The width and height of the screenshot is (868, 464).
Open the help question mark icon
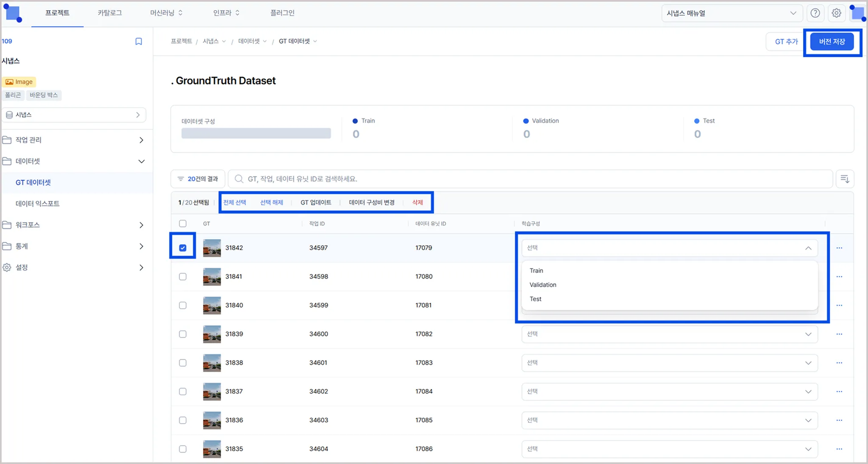pos(815,13)
